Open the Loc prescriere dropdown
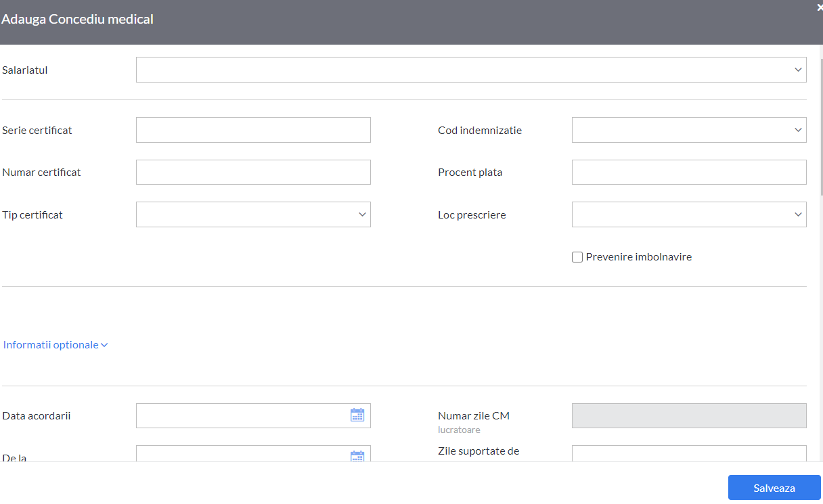This screenshot has width=823, height=504. point(689,214)
